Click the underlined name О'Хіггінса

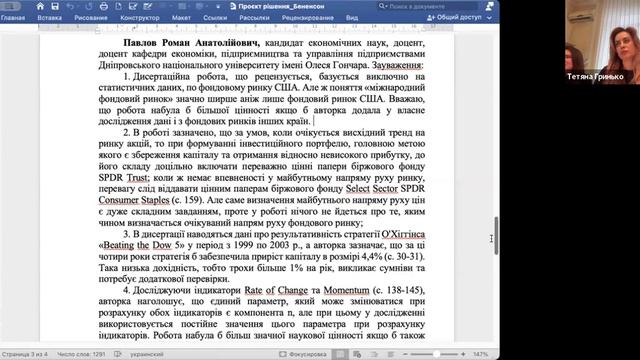pyautogui.click(x=403, y=234)
